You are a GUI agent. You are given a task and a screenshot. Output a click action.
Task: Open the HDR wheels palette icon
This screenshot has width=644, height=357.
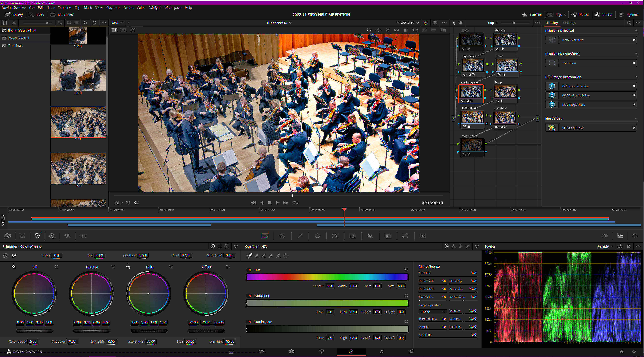52,236
